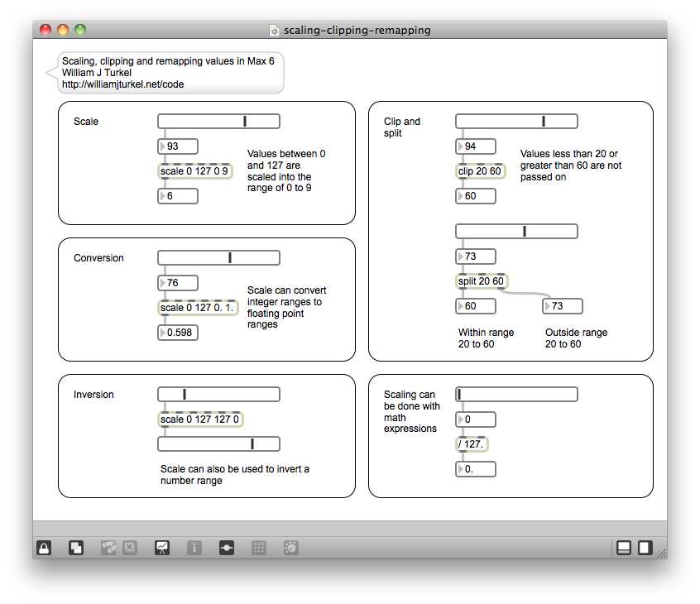Click the document proxy icon in title bar
700x604 pixels.
coord(275,31)
